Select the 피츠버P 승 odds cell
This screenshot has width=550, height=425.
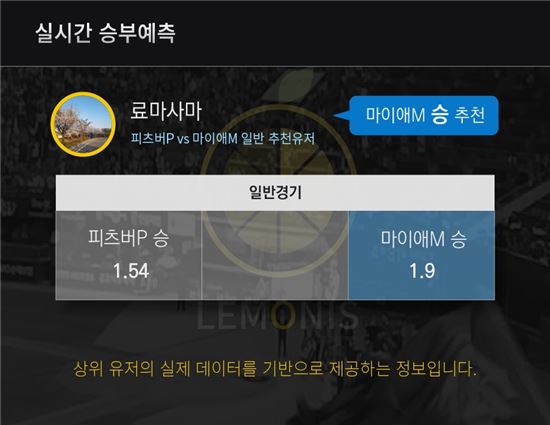(128, 255)
